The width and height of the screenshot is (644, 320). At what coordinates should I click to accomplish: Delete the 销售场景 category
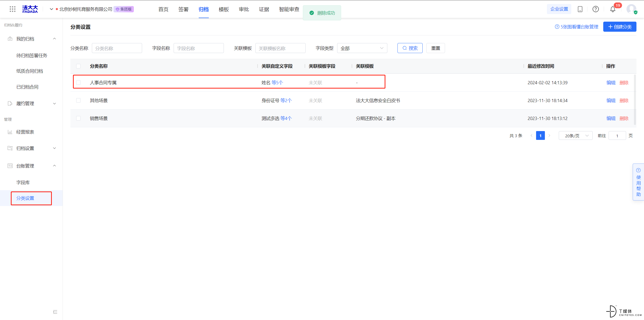click(x=624, y=118)
